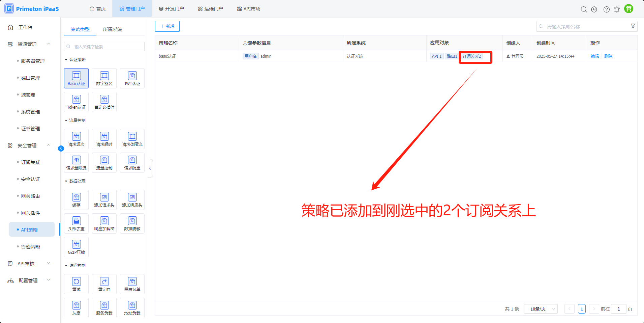Click the filter icon in search box
The height and width of the screenshot is (323, 644).
tap(633, 26)
